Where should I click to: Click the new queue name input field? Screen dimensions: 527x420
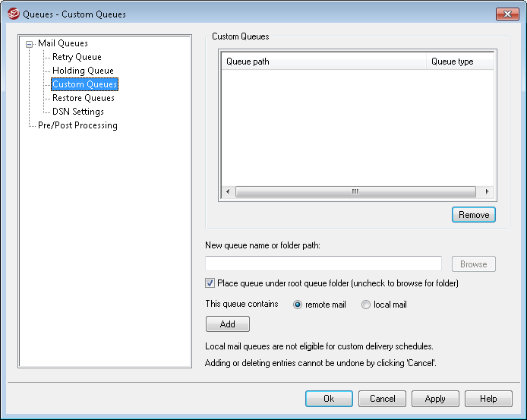[x=323, y=264]
